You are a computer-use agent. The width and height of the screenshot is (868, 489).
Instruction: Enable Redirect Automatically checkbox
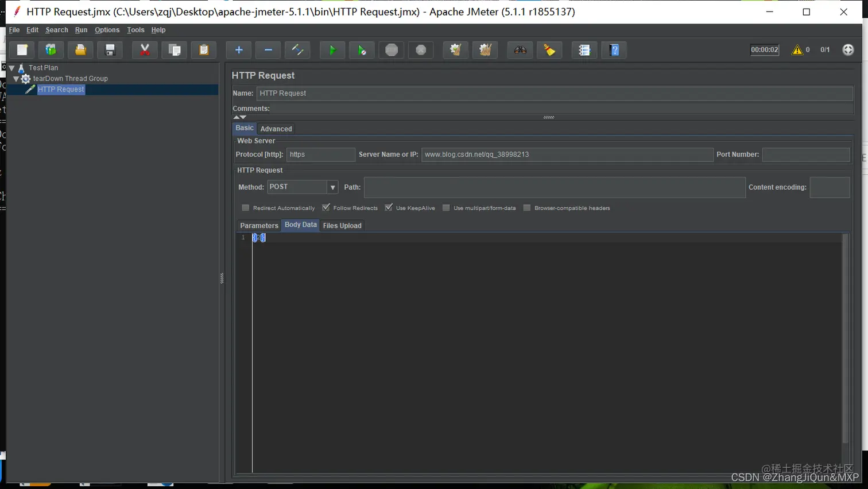(246, 207)
